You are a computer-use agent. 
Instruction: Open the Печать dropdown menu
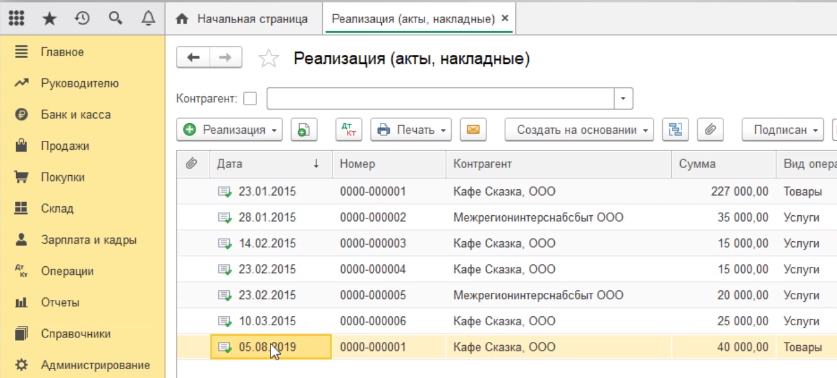tap(411, 130)
